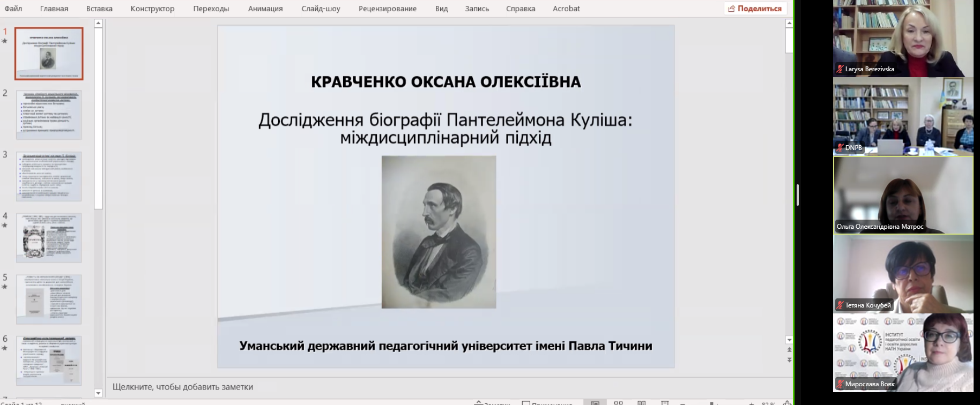
Task: Open the Вставка ribbon tab
Action: click(x=99, y=9)
